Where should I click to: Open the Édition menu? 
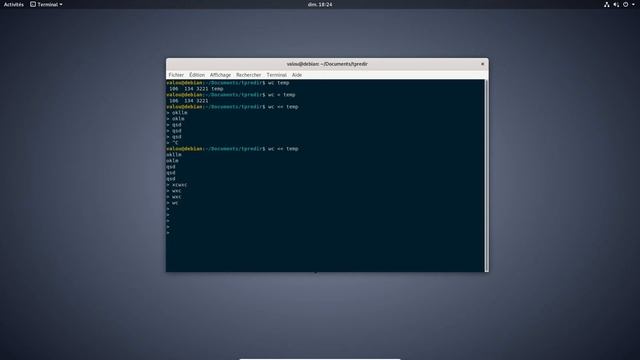[x=197, y=75]
